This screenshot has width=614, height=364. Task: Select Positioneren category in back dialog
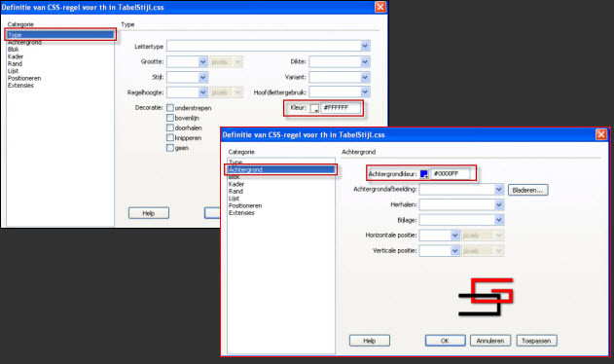[x=24, y=79]
